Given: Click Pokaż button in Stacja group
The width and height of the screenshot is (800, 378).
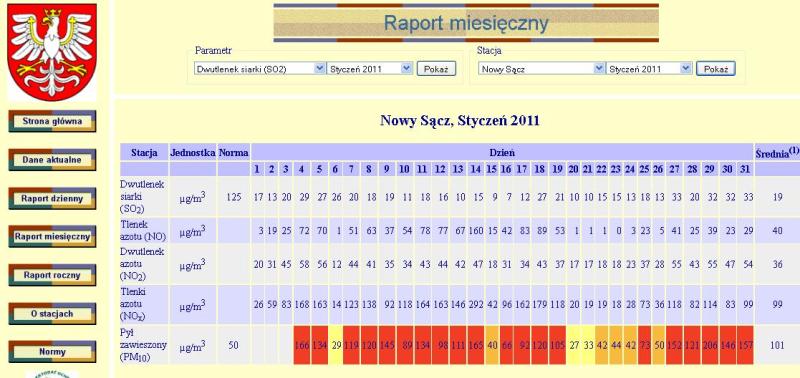Looking at the screenshot, I should click(x=716, y=69).
